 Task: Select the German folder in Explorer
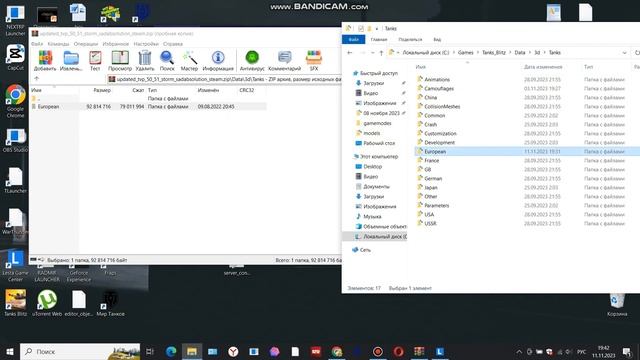[x=433, y=178]
